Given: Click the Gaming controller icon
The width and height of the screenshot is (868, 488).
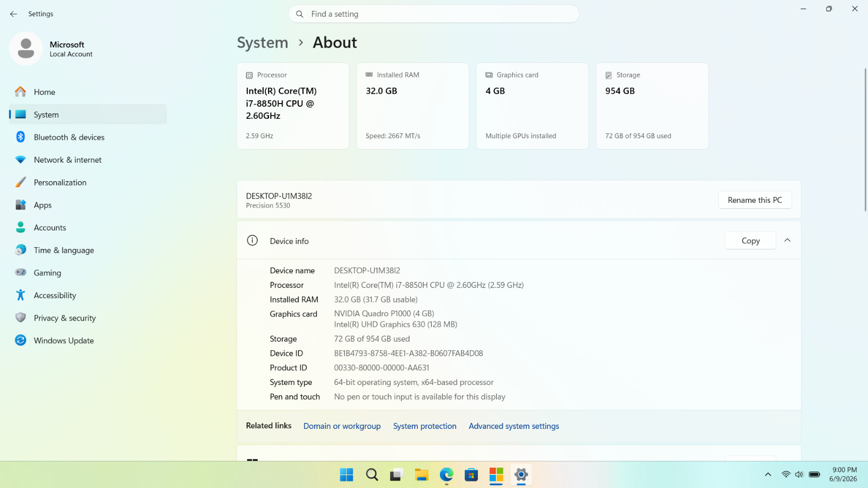Looking at the screenshot, I should pyautogui.click(x=21, y=273).
